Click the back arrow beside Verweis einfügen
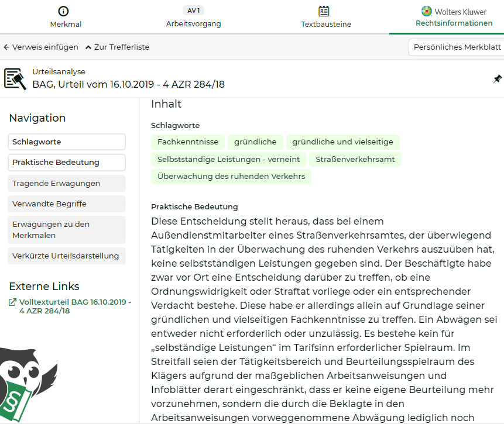 (6, 46)
